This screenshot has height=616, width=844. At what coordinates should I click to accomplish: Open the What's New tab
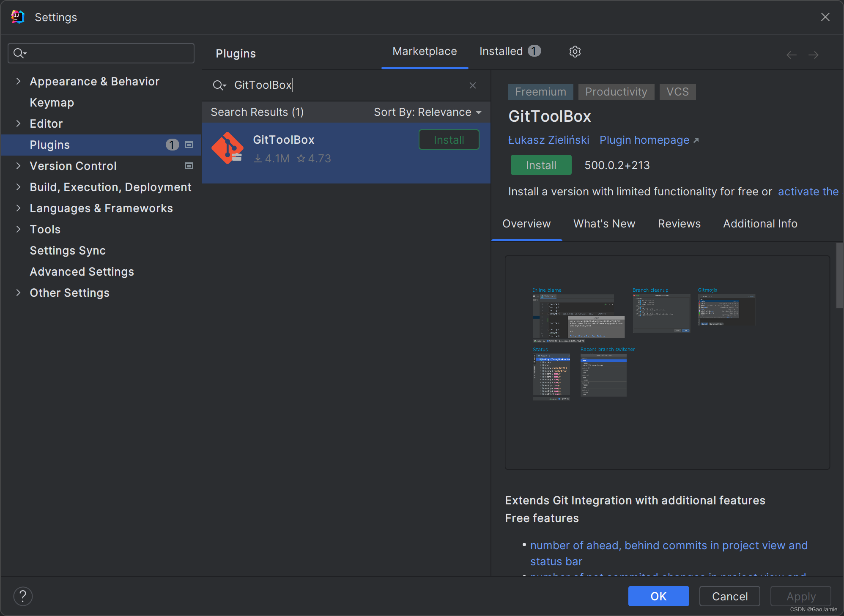pos(604,224)
